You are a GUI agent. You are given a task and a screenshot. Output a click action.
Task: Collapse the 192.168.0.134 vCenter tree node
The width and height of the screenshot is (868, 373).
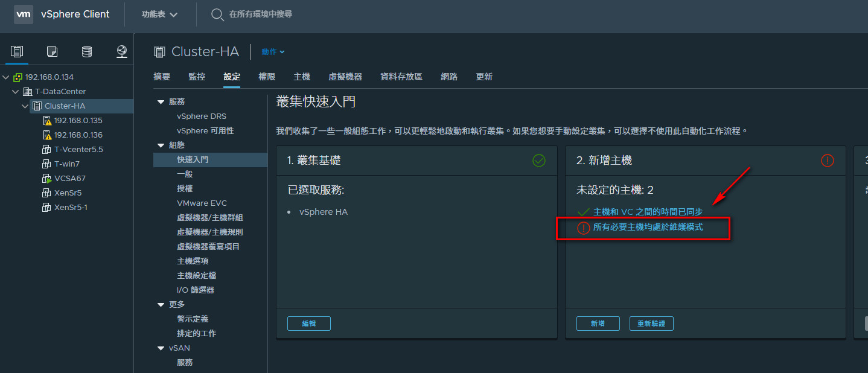coord(6,77)
